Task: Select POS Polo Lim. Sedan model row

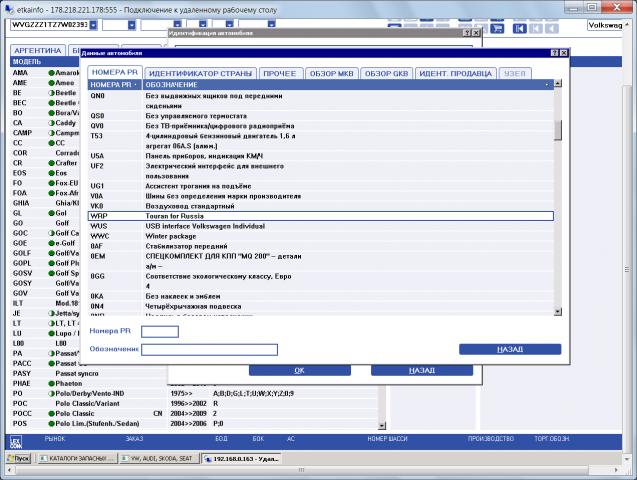Action: [x=194, y=424]
